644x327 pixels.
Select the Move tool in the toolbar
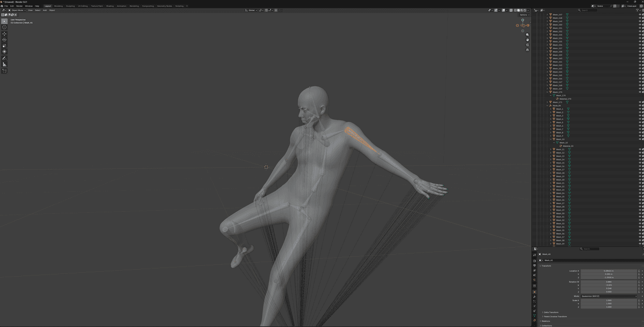coord(4,34)
